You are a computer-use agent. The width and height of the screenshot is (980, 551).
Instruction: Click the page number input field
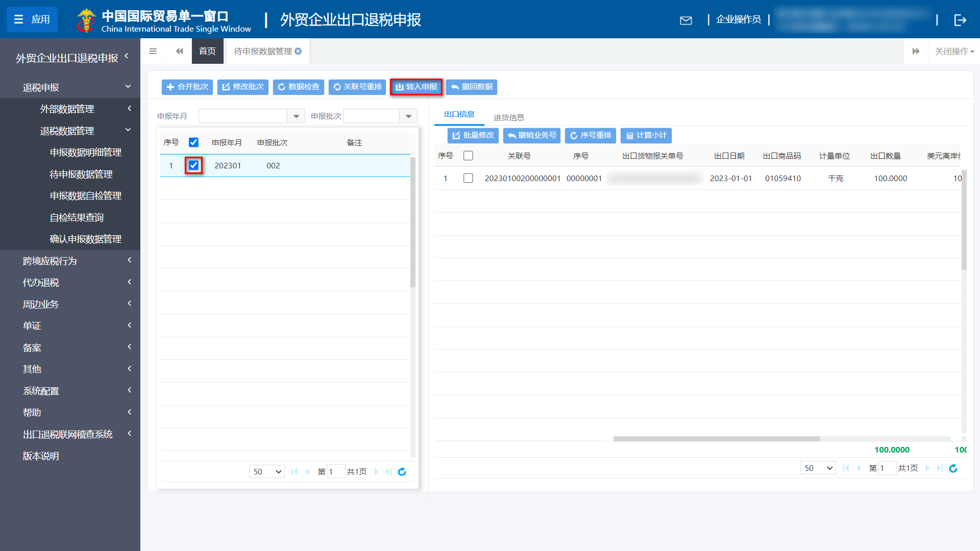pos(336,471)
